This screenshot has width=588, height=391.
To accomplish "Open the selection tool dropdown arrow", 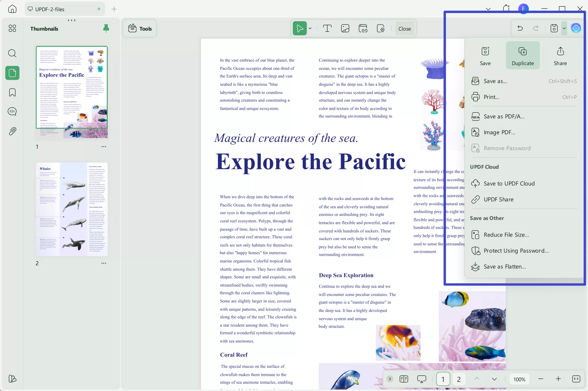I will coord(310,28).
